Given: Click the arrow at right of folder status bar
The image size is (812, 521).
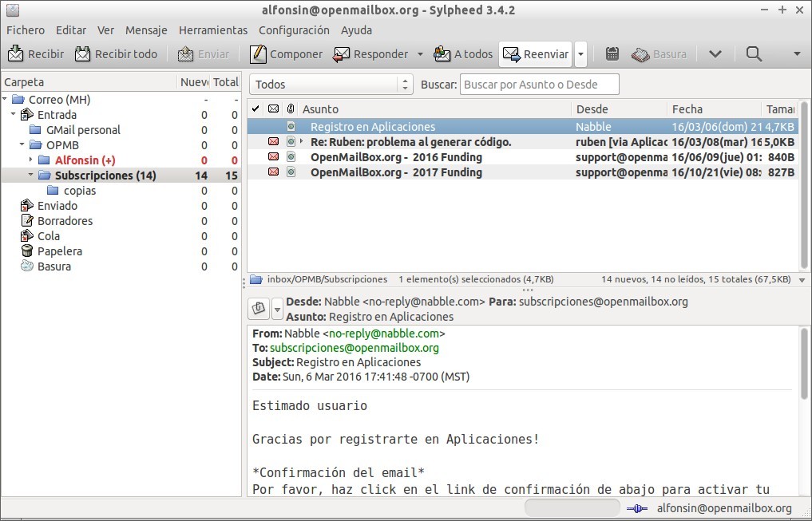Looking at the screenshot, I should (x=802, y=280).
